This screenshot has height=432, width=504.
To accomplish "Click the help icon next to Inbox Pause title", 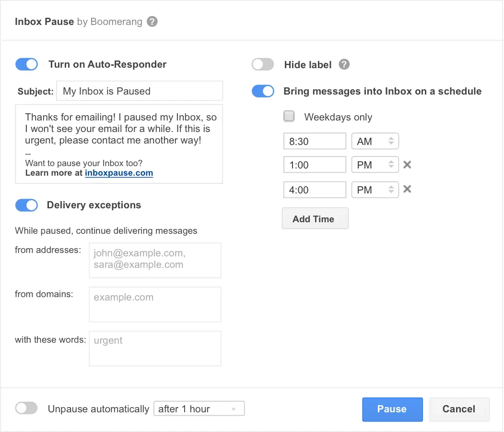I will pyautogui.click(x=152, y=22).
